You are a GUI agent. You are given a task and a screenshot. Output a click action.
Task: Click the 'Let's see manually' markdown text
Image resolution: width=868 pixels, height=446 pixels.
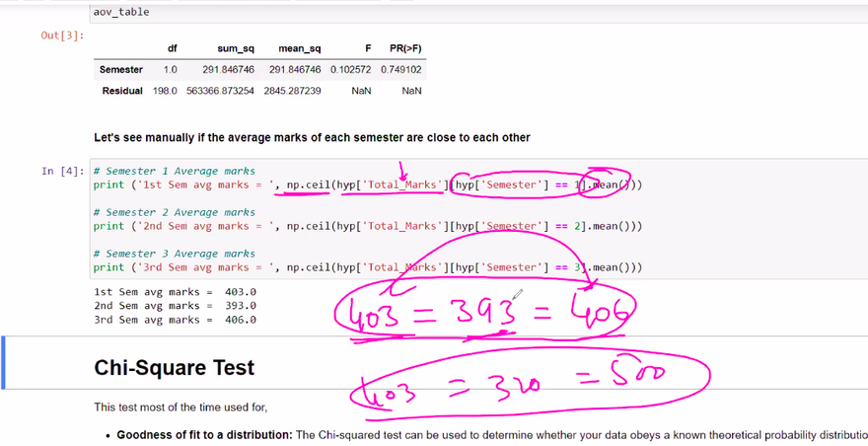pyautogui.click(x=312, y=137)
